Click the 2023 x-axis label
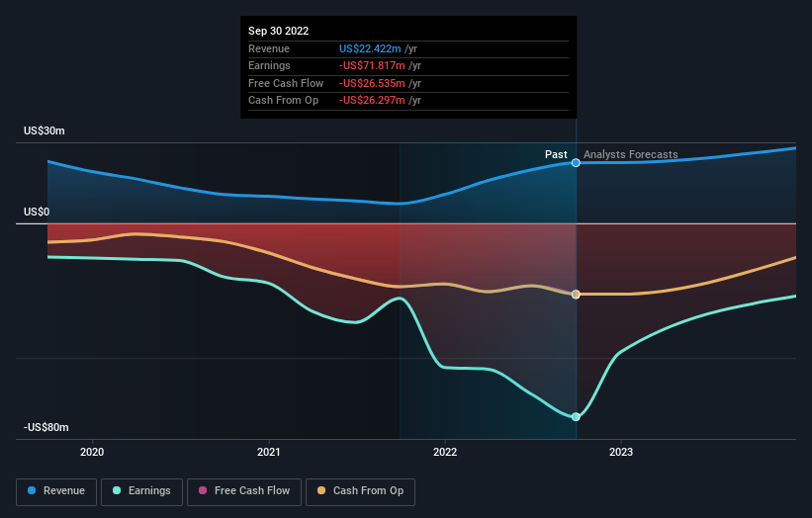The height and width of the screenshot is (518, 812). click(621, 453)
